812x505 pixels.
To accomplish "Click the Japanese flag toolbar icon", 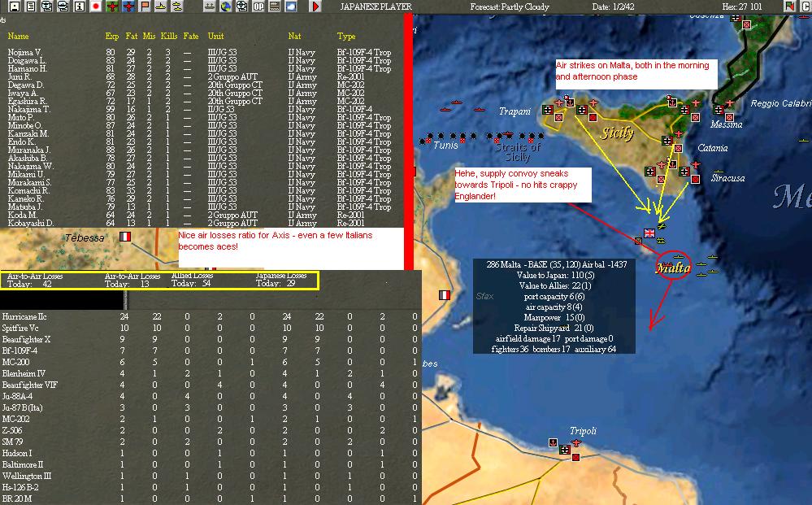I will click(x=96, y=7).
